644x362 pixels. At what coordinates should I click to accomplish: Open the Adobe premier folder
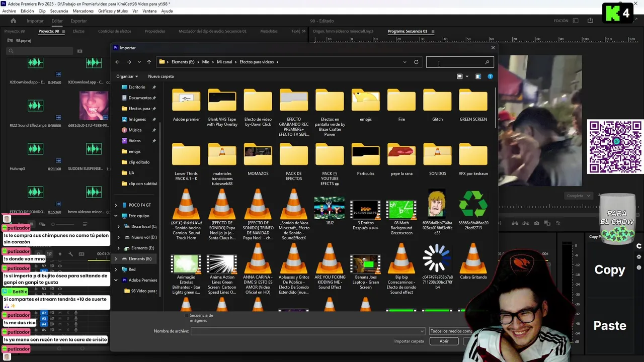point(186,106)
